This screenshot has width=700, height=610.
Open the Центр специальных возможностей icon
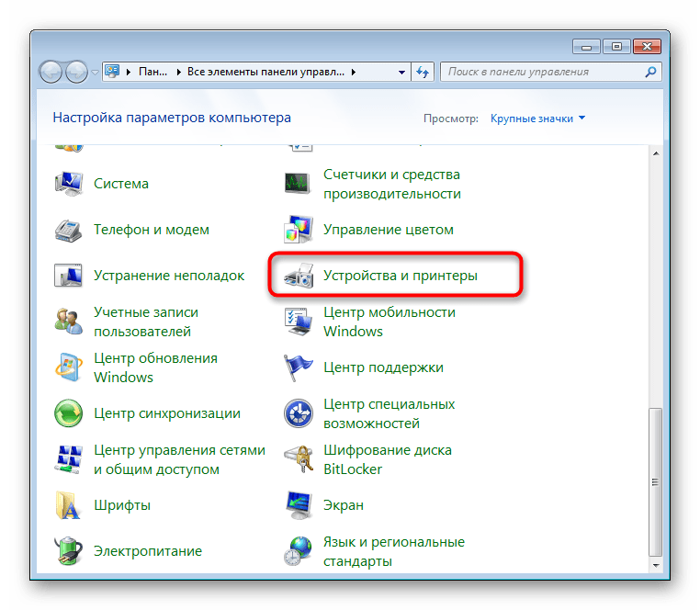click(298, 413)
